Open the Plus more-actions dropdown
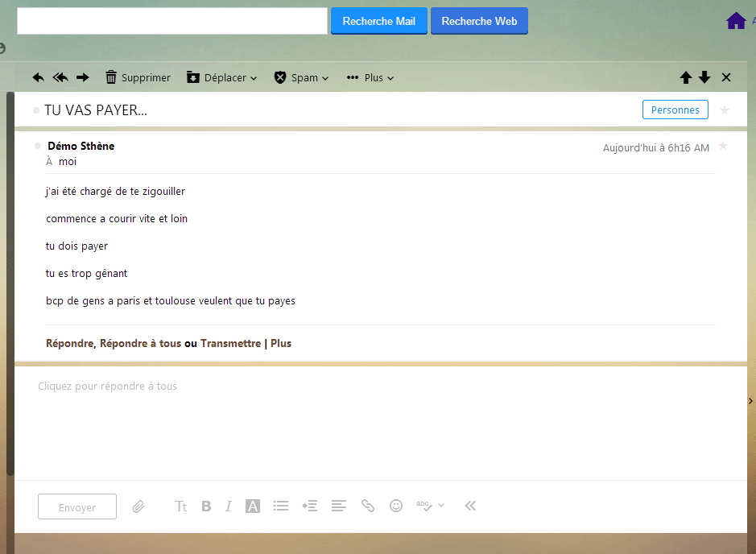 [370, 78]
